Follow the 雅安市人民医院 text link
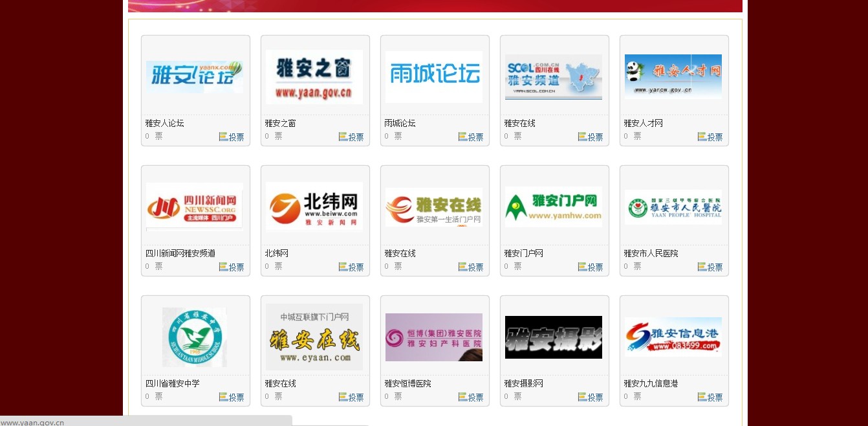Image resolution: width=868 pixels, height=426 pixels. pyautogui.click(x=651, y=253)
